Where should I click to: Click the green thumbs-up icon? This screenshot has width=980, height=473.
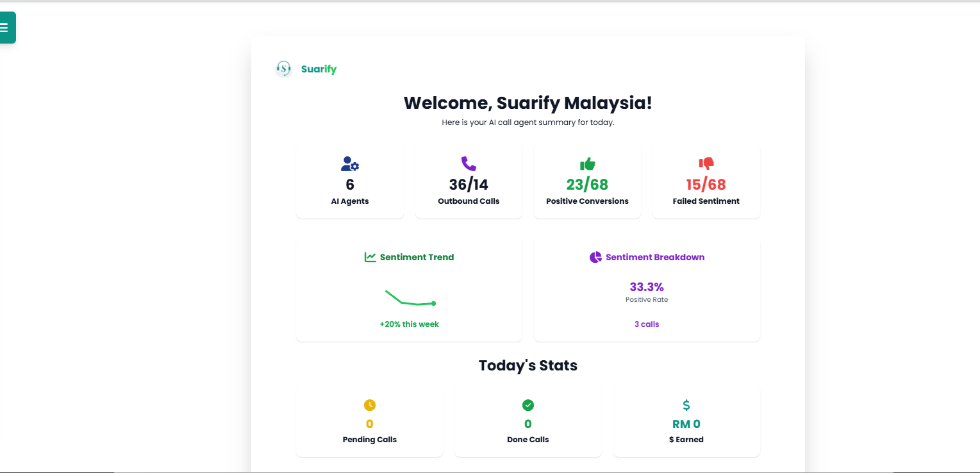[587, 164]
